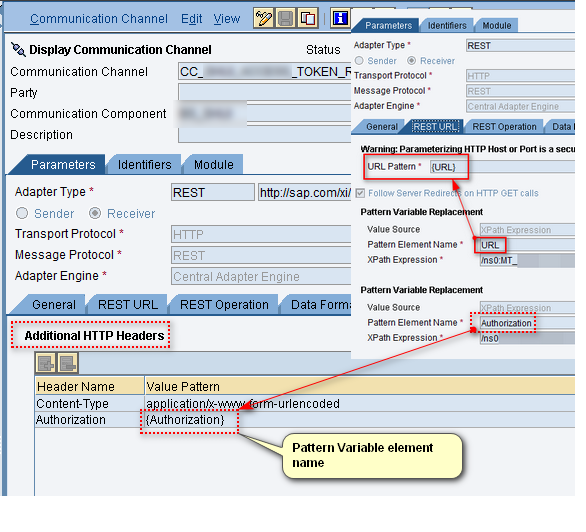Viewport: 586px width, 532px height.
Task: Select the Authorization header name cell
Action: pos(90,420)
